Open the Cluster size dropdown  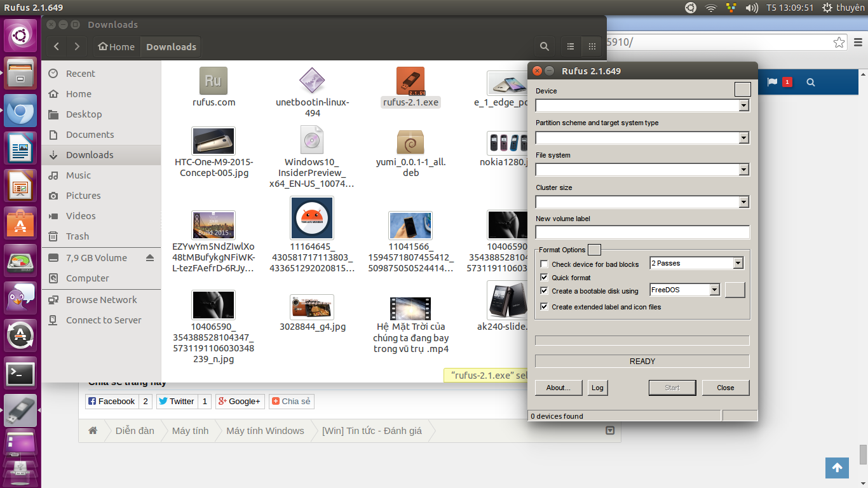tap(743, 202)
